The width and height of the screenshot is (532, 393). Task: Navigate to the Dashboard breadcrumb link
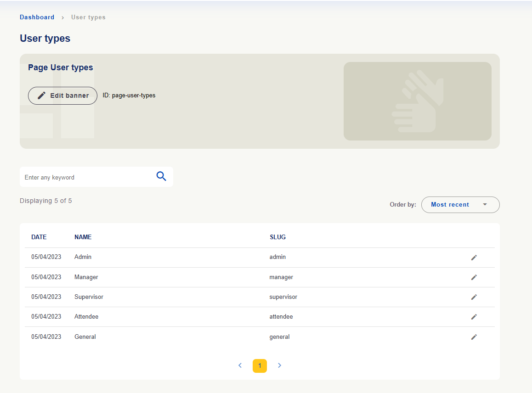point(37,17)
